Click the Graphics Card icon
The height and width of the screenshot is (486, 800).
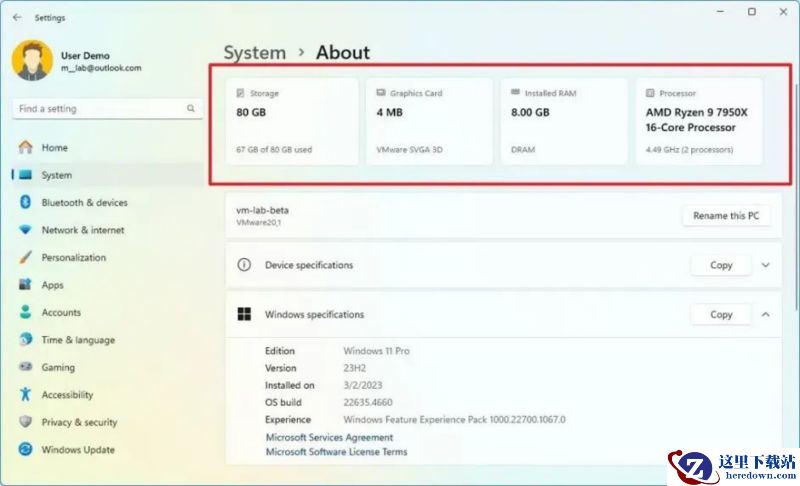381,93
